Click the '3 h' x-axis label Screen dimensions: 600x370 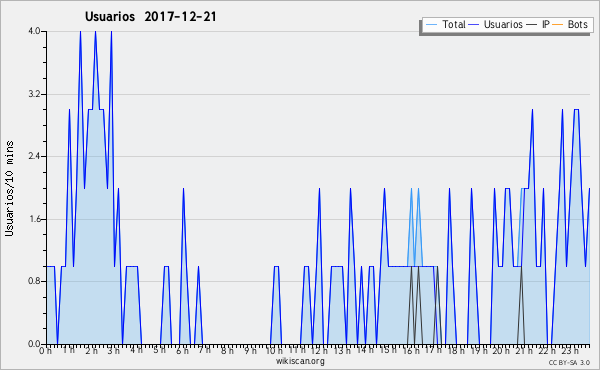[x=114, y=350]
